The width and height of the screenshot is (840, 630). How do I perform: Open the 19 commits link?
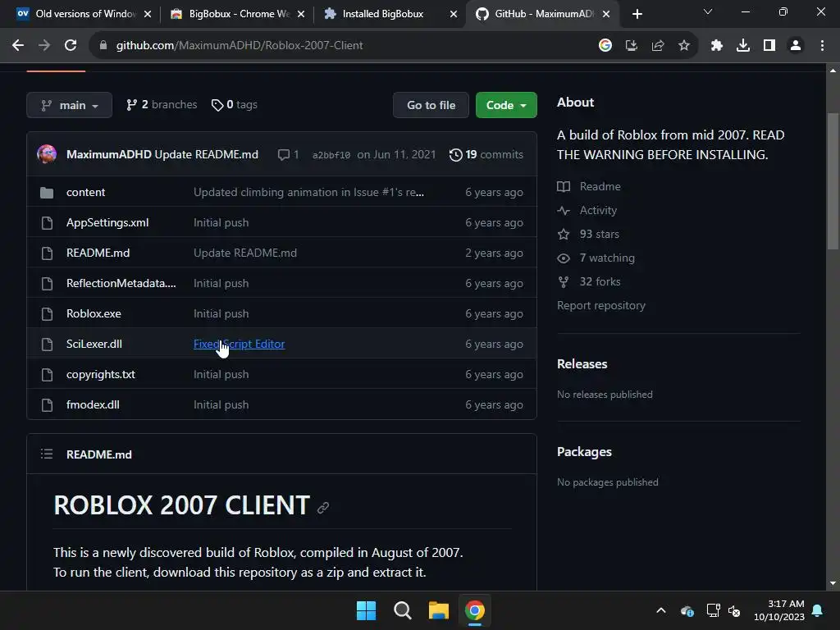(x=486, y=155)
